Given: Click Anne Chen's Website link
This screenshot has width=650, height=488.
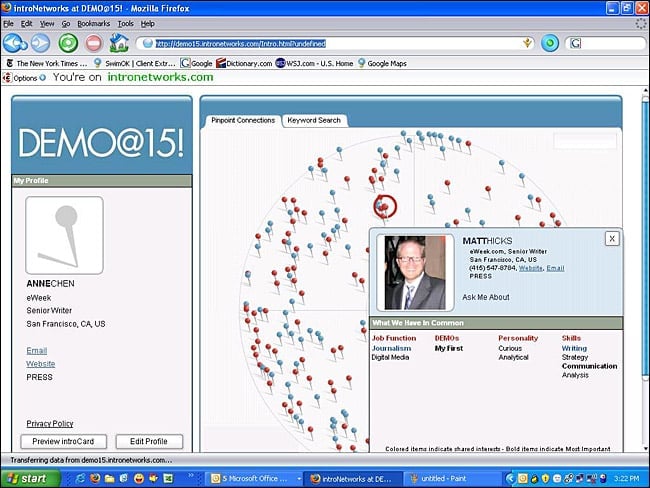Looking at the screenshot, I should click(41, 364).
